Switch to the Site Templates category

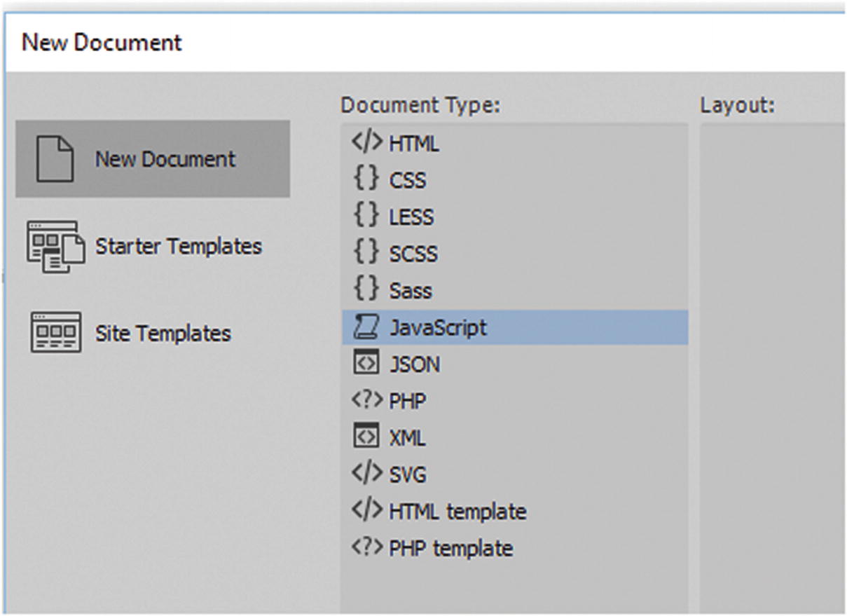tap(163, 333)
